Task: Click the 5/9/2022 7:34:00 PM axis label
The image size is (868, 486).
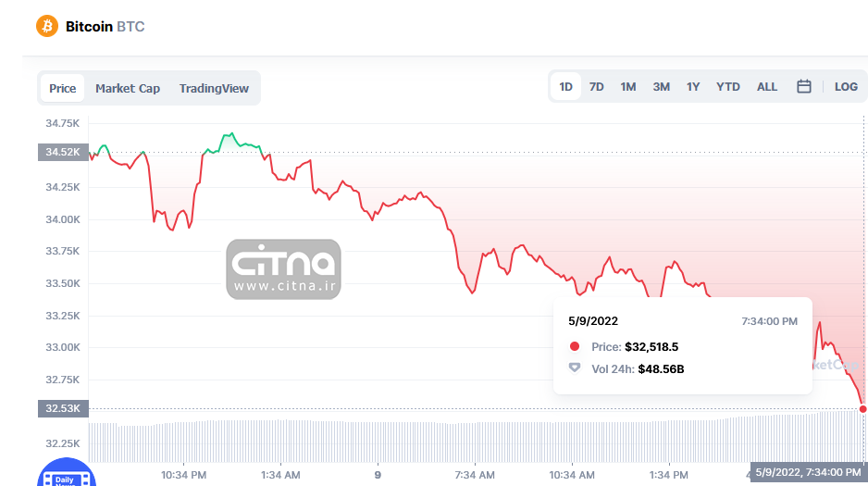Action: point(808,472)
